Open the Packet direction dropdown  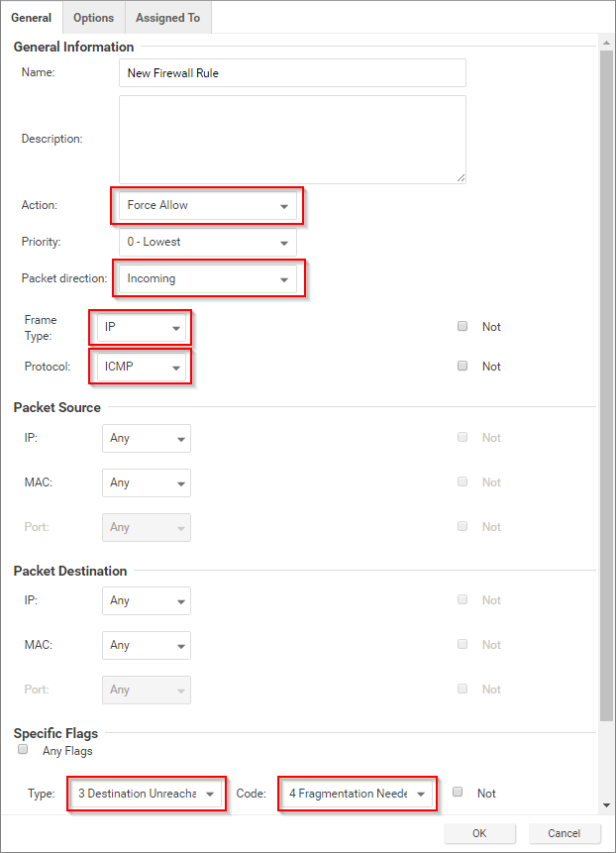click(206, 279)
